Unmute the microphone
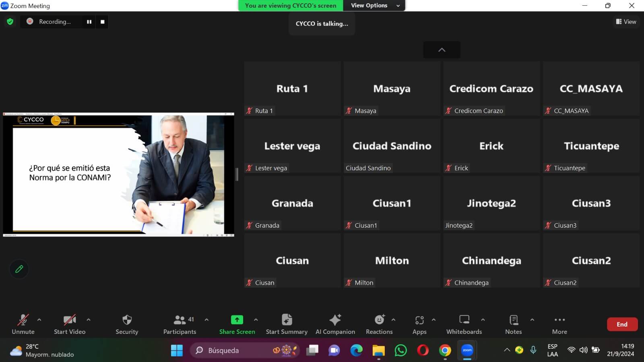This screenshot has width=644, height=362. pos(23,320)
